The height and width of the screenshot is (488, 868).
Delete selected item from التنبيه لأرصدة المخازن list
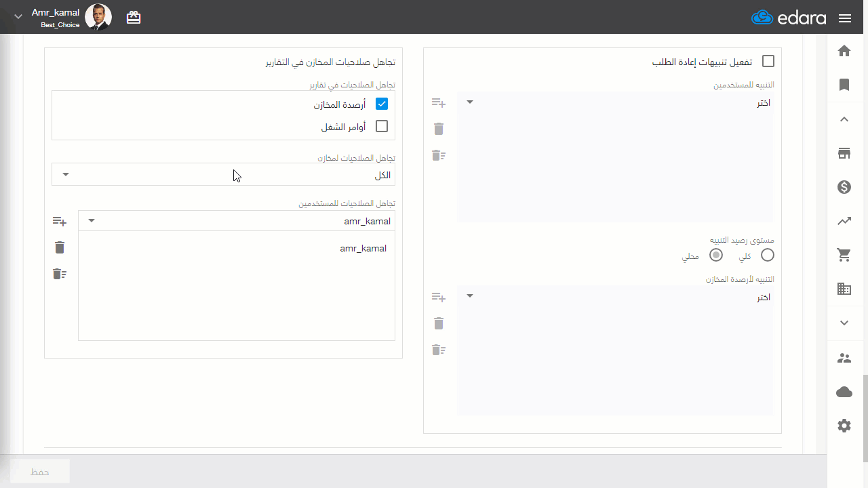click(439, 323)
